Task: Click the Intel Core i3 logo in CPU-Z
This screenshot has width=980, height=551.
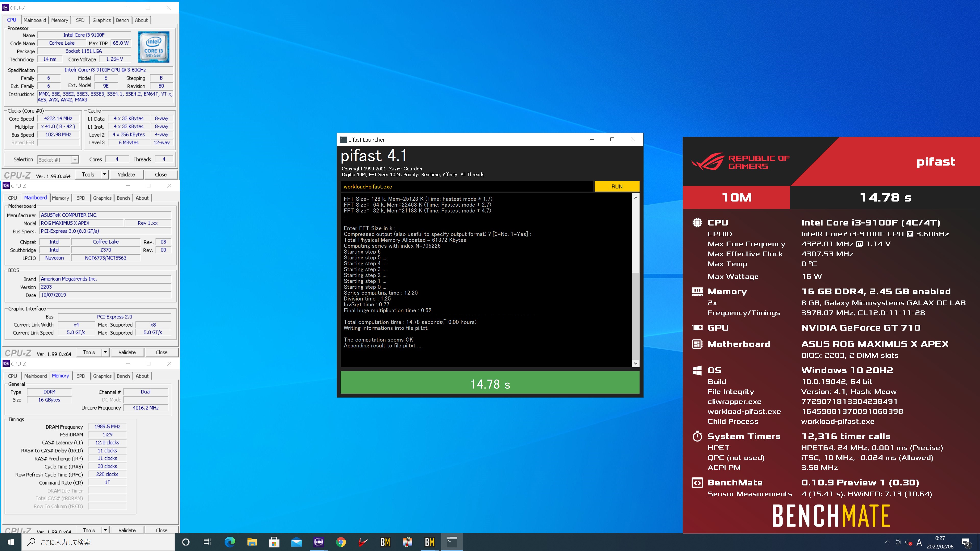Action: pyautogui.click(x=153, y=47)
